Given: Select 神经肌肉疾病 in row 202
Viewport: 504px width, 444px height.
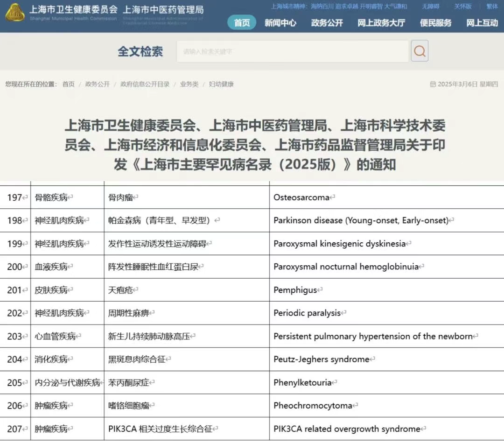Looking at the screenshot, I should coord(68,313).
